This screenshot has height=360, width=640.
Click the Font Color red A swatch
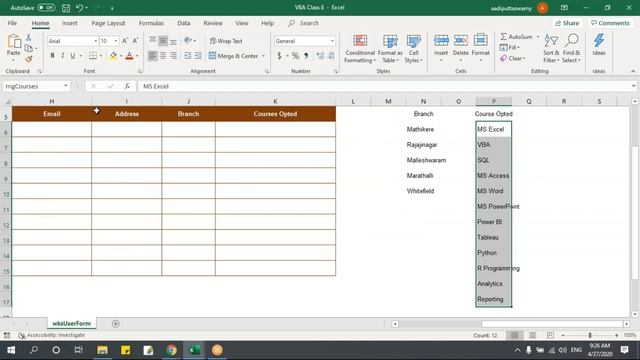pyautogui.click(x=129, y=56)
